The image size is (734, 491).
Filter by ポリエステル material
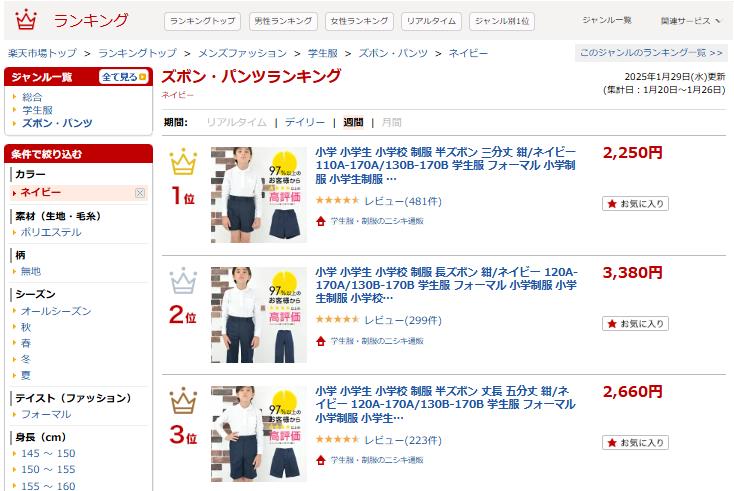[x=51, y=232]
